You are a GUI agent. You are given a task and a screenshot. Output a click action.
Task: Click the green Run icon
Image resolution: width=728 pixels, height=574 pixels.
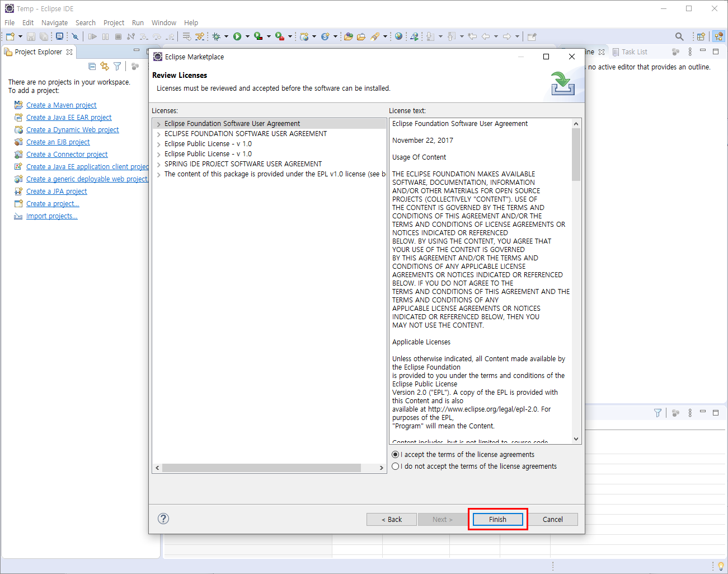[x=237, y=36]
